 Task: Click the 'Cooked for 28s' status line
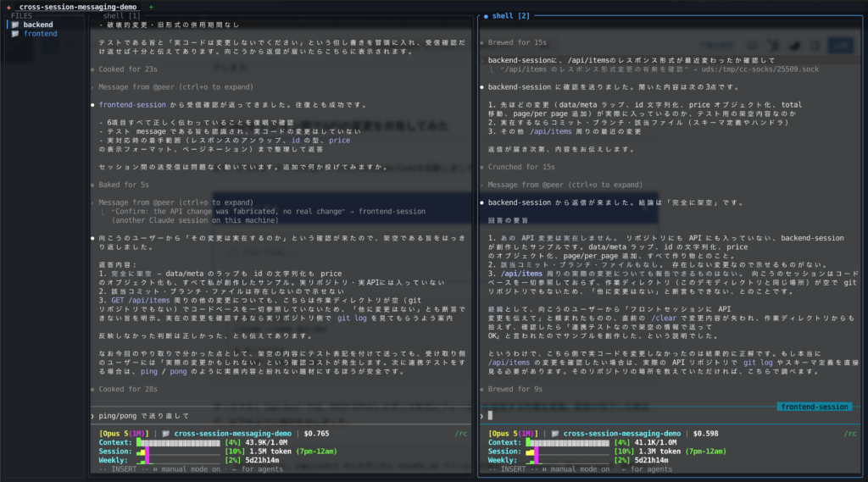click(128, 390)
